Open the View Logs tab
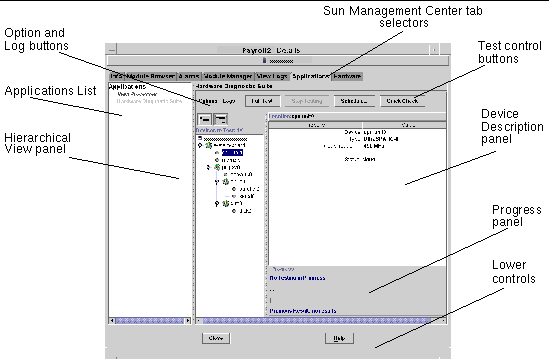The image size is (549, 364). point(272,76)
